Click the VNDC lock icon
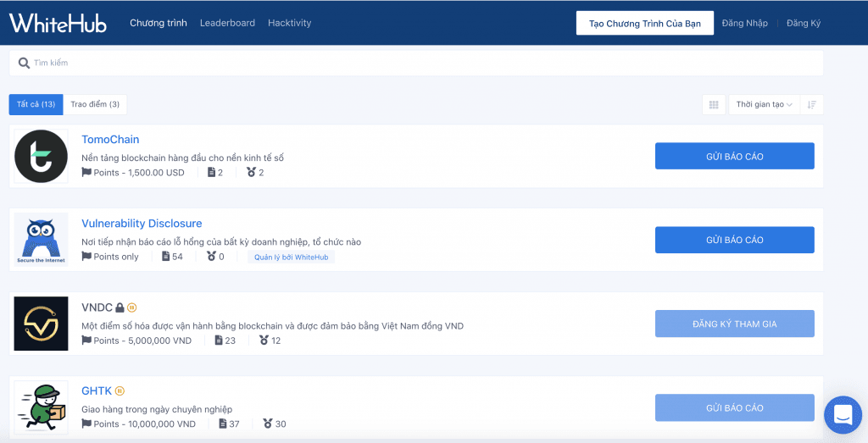 click(x=120, y=307)
